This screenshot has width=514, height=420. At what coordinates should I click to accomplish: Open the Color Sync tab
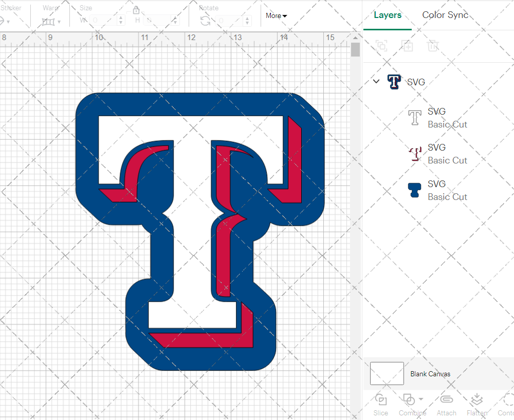click(445, 15)
